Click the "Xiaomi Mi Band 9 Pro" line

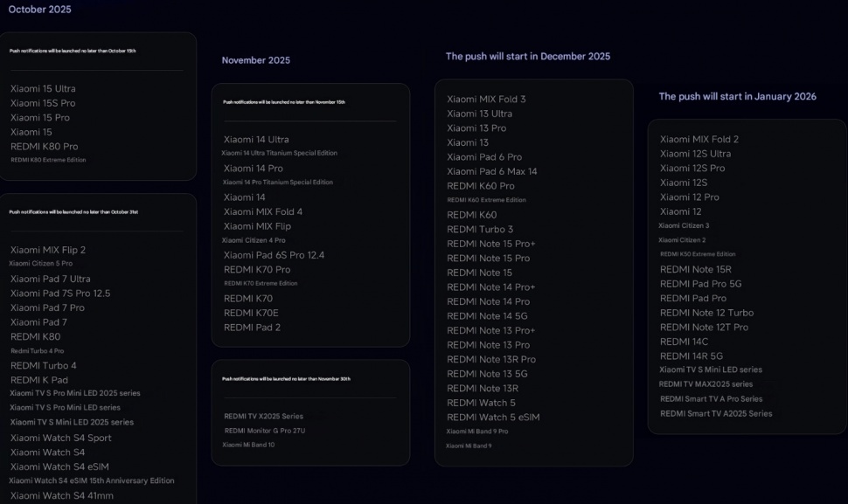pyautogui.click(x=476, y=432)
